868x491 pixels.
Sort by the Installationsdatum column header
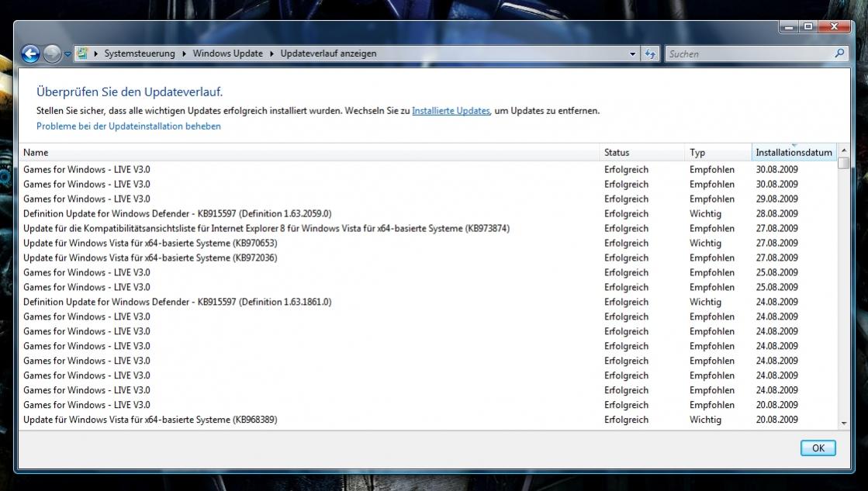(794, 152)
